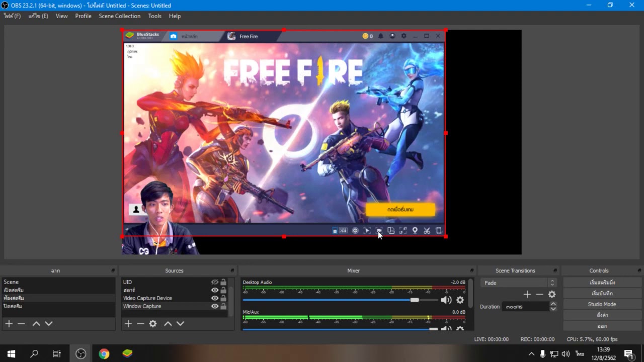Remove the selected source with the minus icon

pos(140,324)
